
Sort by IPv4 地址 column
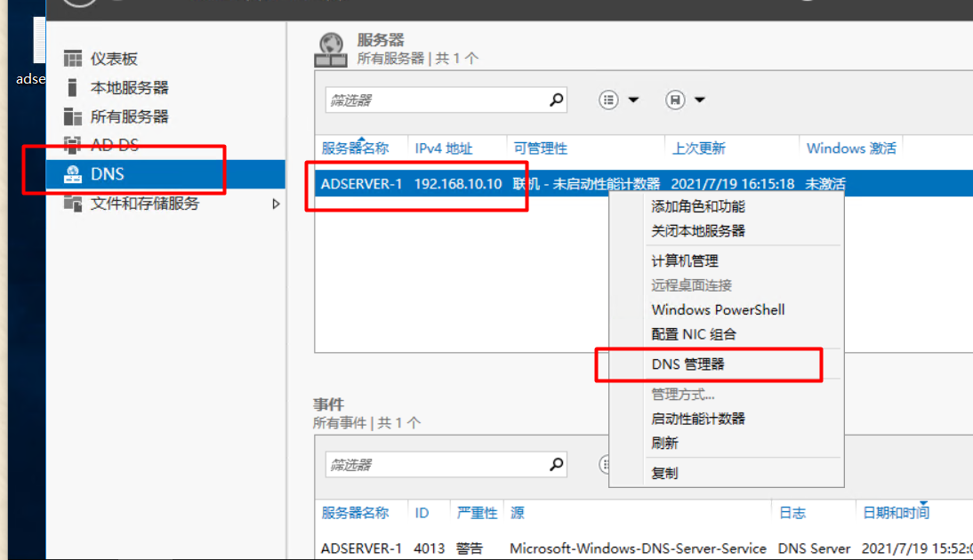click(x=444, y=148)
